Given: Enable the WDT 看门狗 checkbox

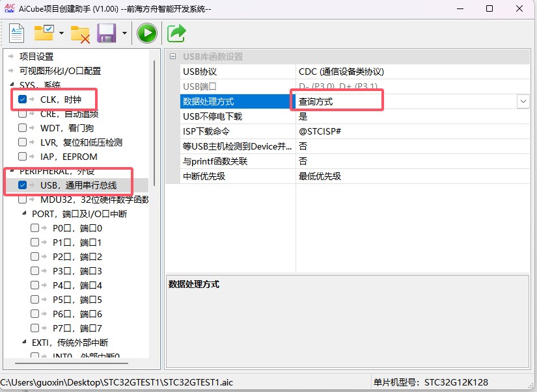Looking at the screenshot, I should [x=22, y=128].
